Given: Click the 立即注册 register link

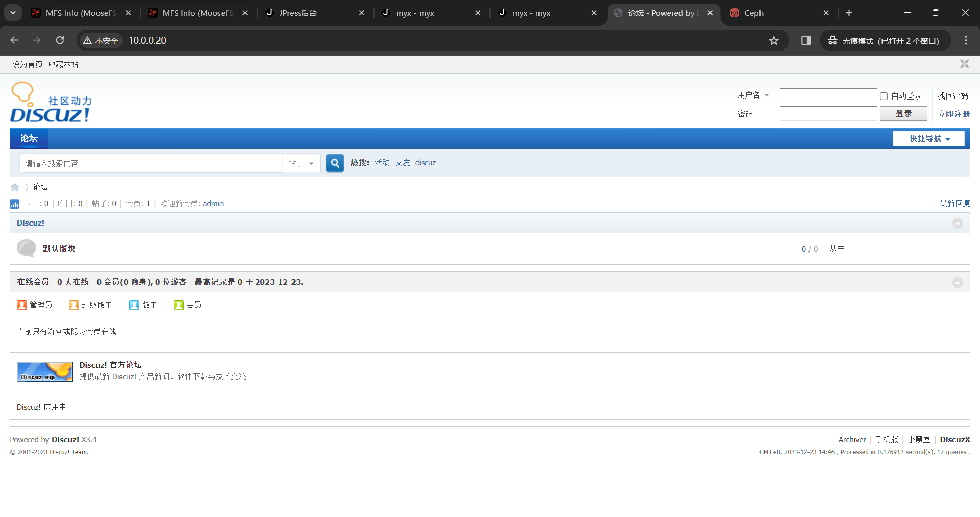Looking at the screenshot, I should click(x=953, y=114).
